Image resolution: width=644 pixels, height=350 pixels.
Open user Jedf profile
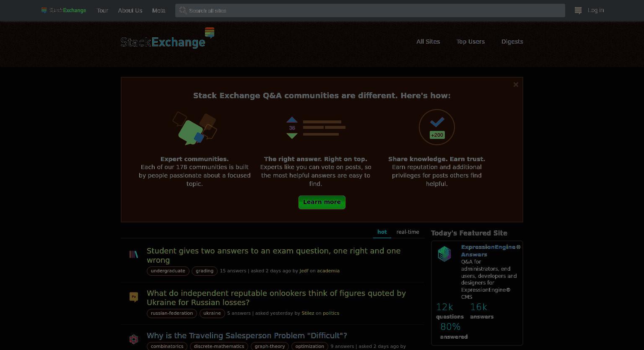tap(304, 271)
